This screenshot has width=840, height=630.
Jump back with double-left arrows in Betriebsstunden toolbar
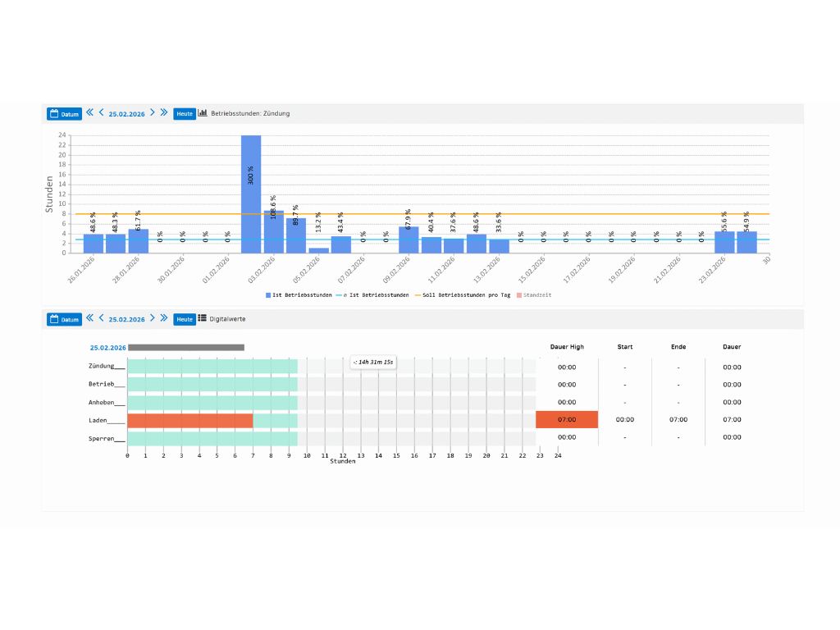89,113
